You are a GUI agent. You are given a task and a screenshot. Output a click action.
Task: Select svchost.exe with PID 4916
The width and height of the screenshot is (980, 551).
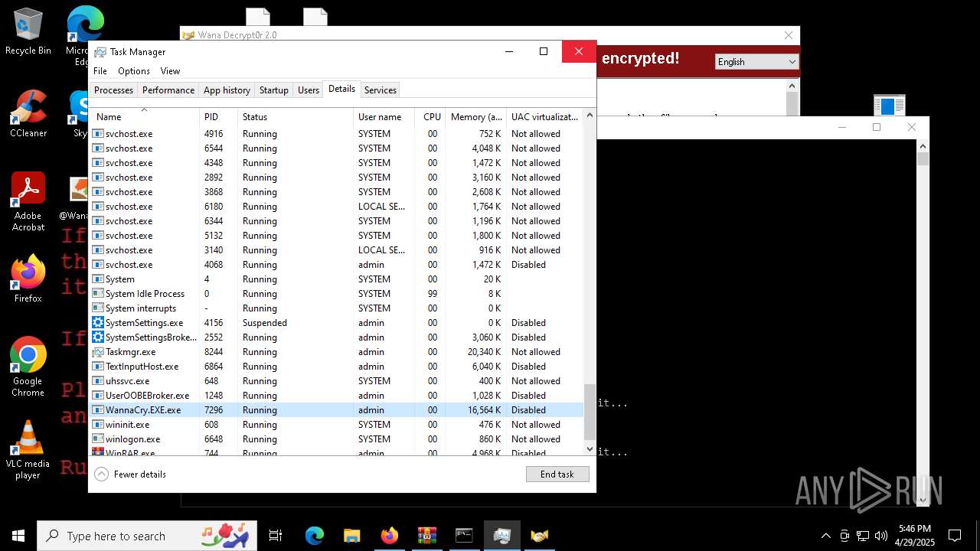pyautogui.click(x=337, y=134)
